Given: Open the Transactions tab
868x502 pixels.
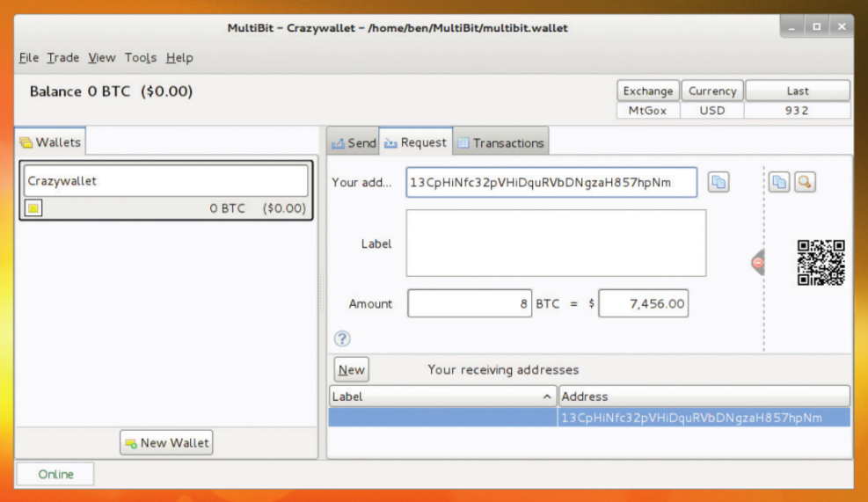Looking at the screenshot, I should click(x=501, y=142).
